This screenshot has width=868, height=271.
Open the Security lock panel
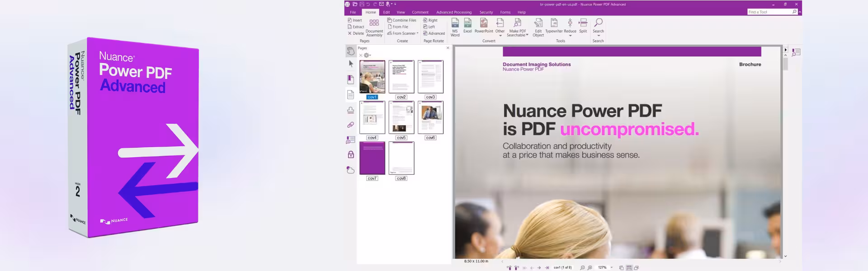point(350,154)
